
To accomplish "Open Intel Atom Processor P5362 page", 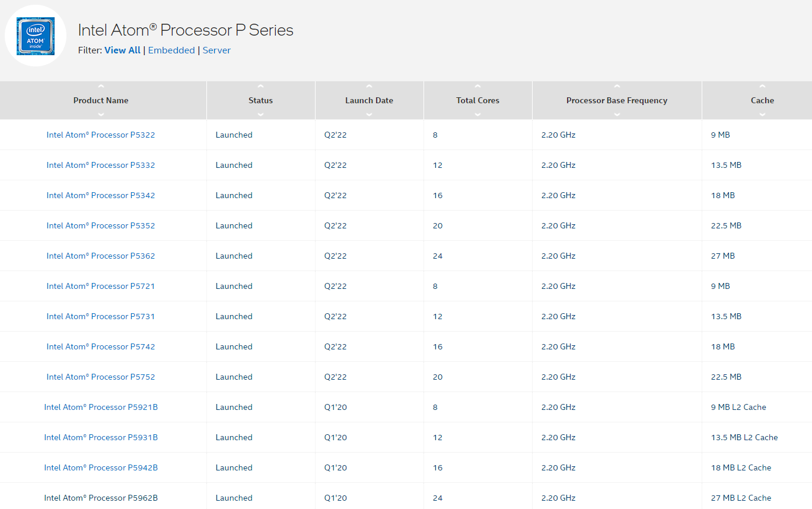I will [101, 256].
